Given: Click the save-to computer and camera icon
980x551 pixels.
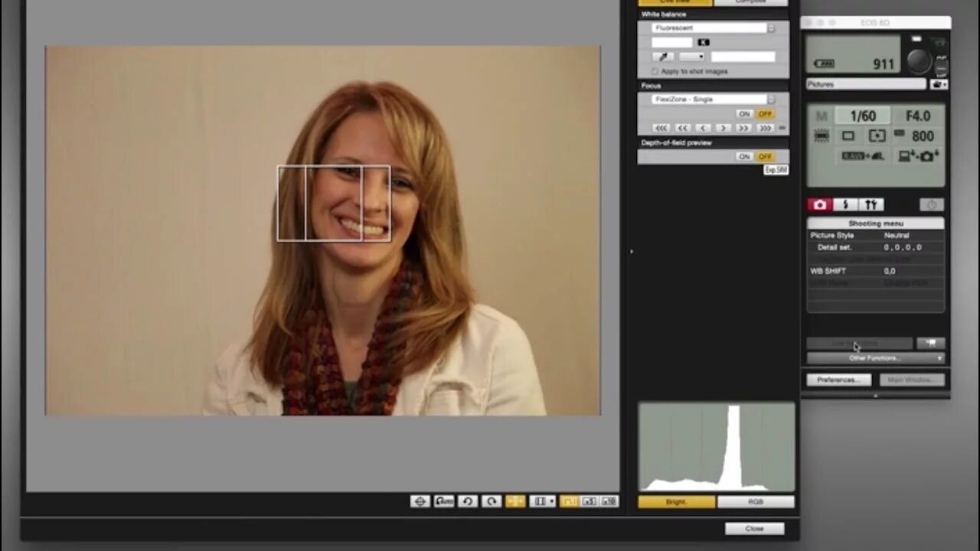Looking at the screenshot, I should (919, 156).
